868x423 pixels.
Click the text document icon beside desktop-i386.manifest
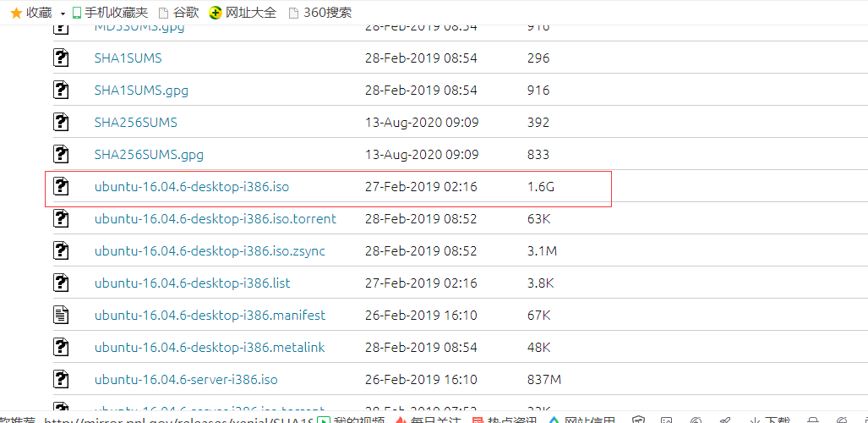tap(61, 315)
